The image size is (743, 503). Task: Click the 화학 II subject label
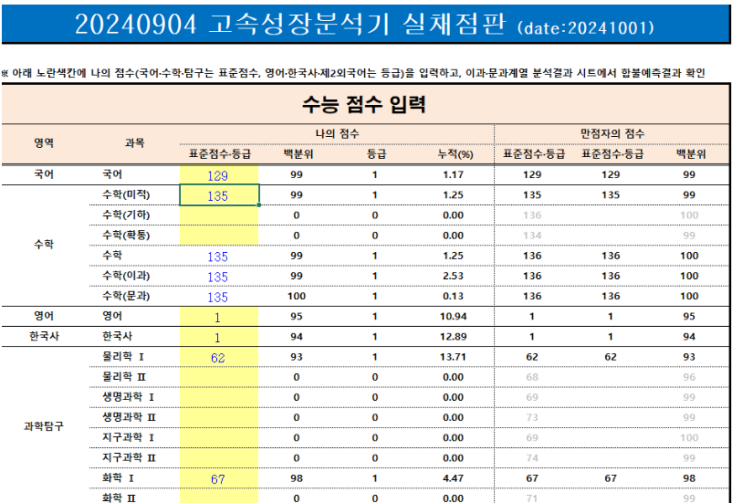click(x=119, y=498)
